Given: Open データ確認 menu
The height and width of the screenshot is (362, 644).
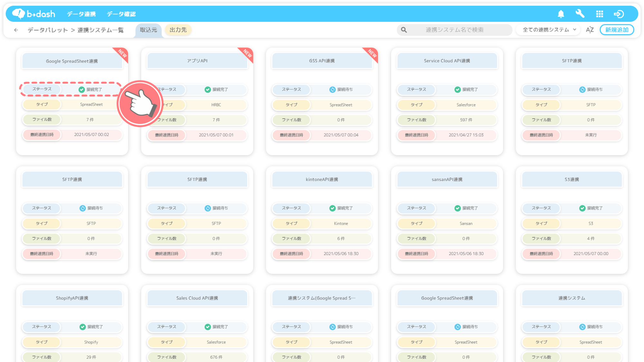Looking at the screenshot, I should [x=121, y=14].
